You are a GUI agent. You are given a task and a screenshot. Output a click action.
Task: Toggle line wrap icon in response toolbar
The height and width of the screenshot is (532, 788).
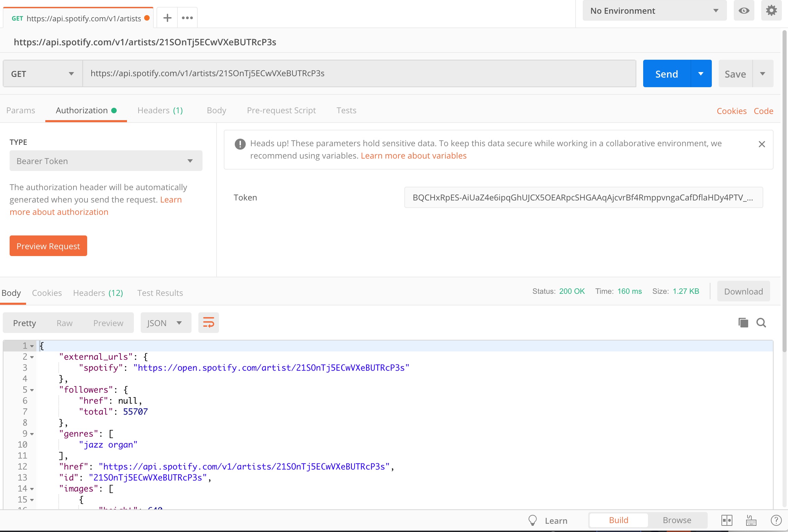pos(209,323)
